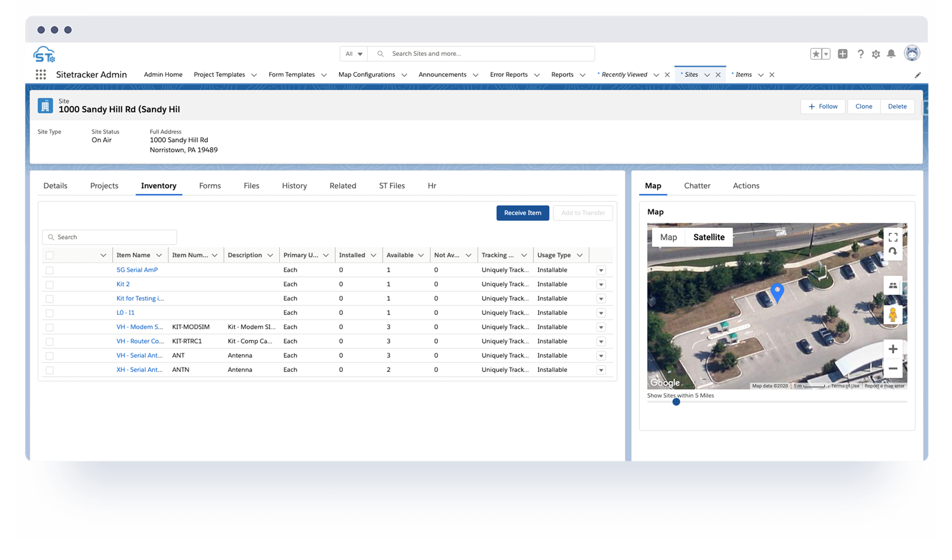Image resolution: width=952 pixels, height=560 pixels.
Task: Click the inventory Search field
Action: [x=109, y=237]
